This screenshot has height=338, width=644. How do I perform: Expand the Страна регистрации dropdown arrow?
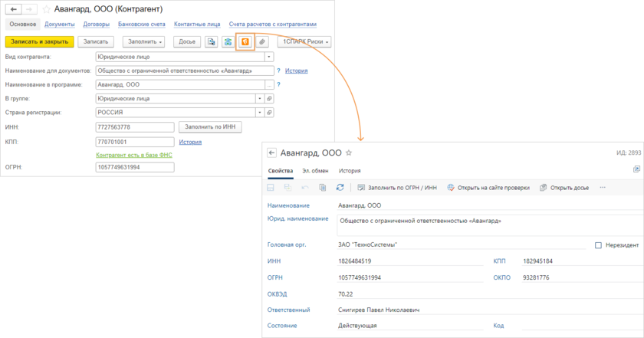pos(260,113)
